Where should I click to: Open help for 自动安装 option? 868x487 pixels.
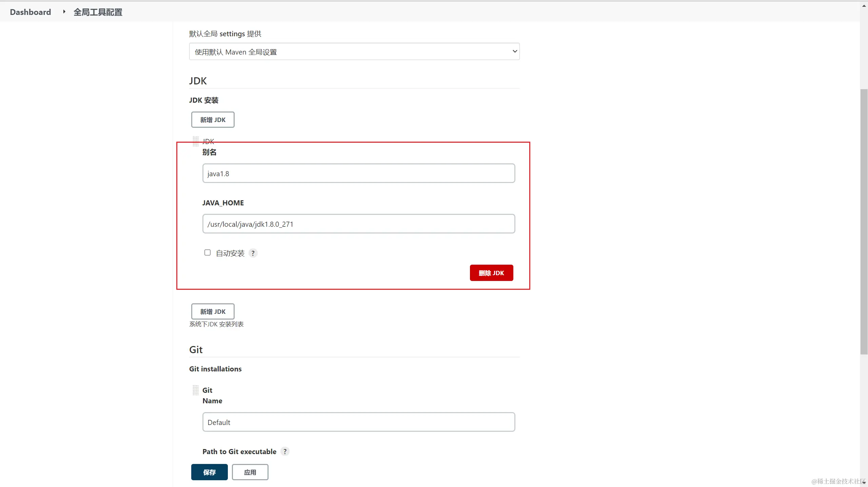pos(253,253)
